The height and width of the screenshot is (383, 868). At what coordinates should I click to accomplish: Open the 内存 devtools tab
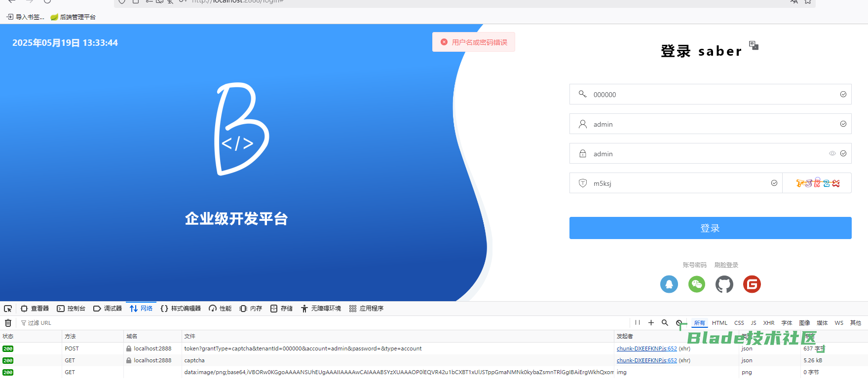[251, 309]
